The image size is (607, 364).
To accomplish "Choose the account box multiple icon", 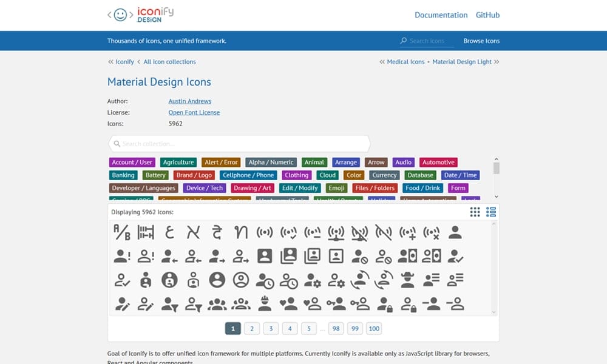I will point(289,256).
